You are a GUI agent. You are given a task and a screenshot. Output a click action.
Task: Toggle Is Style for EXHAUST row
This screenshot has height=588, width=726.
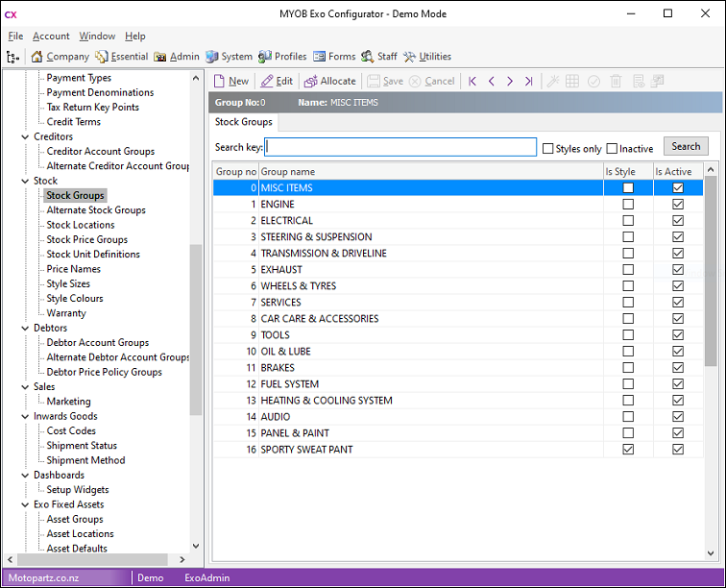pyautogui.click(x=628, y=269)
